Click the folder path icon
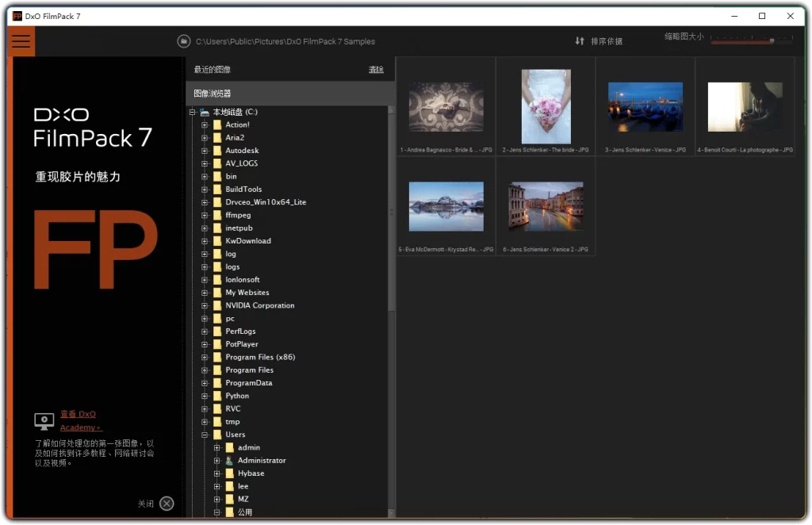Image resolution: width=812 pixels, height=525 pixels. click(183, 41)
